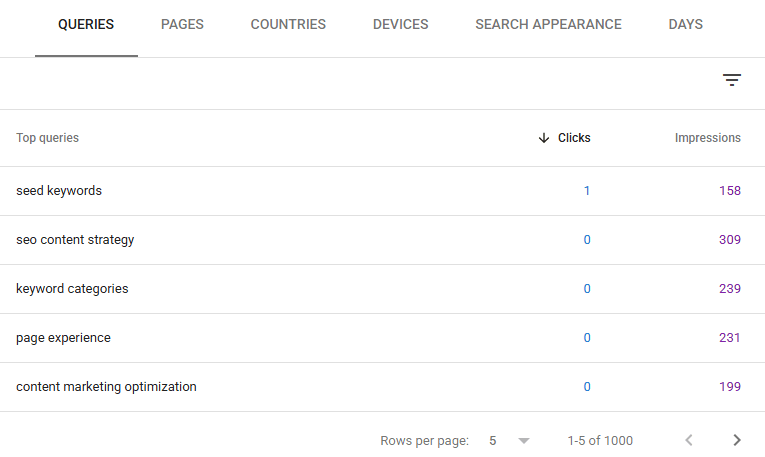Click the 231 impressions value
Screen dimensions: 765x457
[730, 338]
